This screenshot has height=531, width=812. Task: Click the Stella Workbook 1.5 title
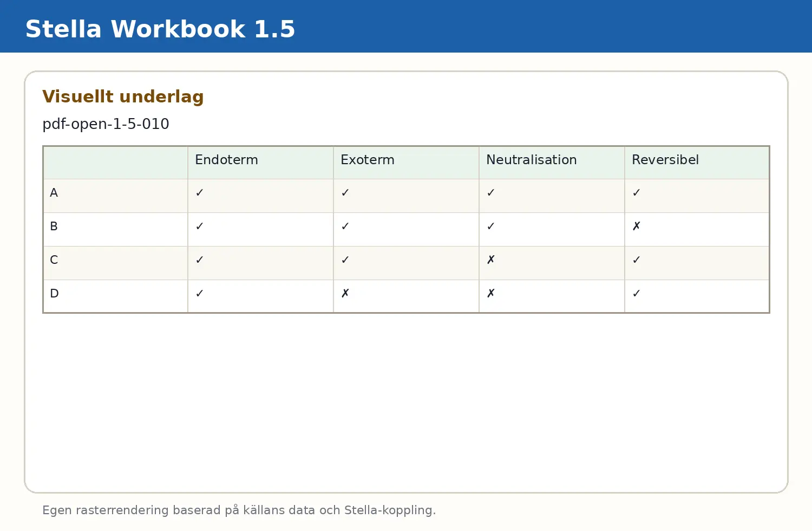point(160,29)
